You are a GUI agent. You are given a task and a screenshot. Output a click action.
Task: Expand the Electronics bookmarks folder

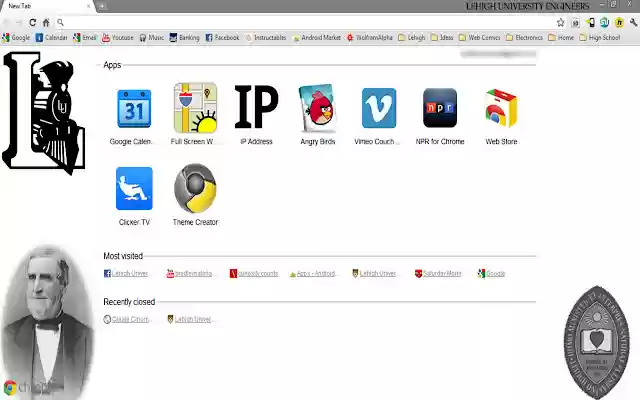click(524, 38)
